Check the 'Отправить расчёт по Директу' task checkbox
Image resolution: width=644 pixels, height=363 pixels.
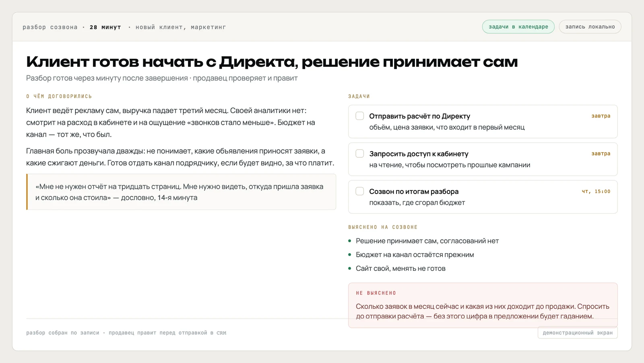tap(360, 116)
